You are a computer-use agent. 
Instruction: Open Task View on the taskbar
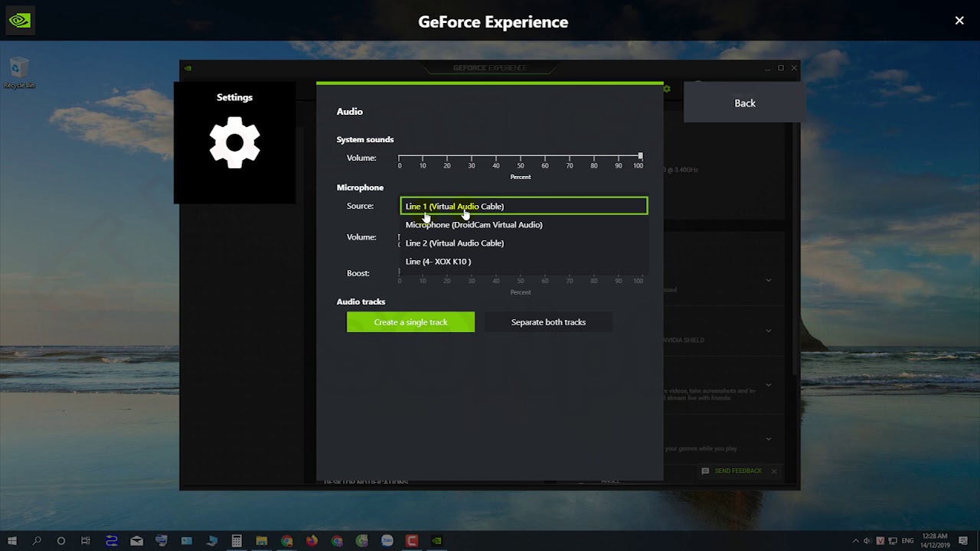tap(86, 541)
